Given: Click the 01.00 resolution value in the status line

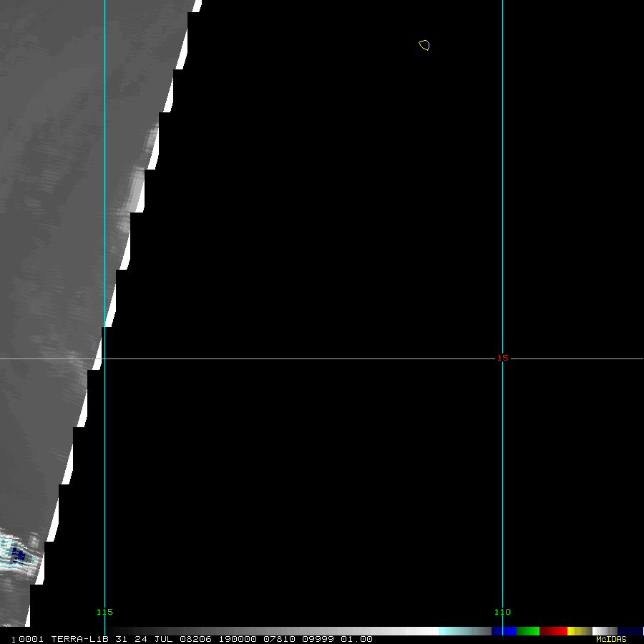Looking at the screenshot, I should click(x=356, y=639).
